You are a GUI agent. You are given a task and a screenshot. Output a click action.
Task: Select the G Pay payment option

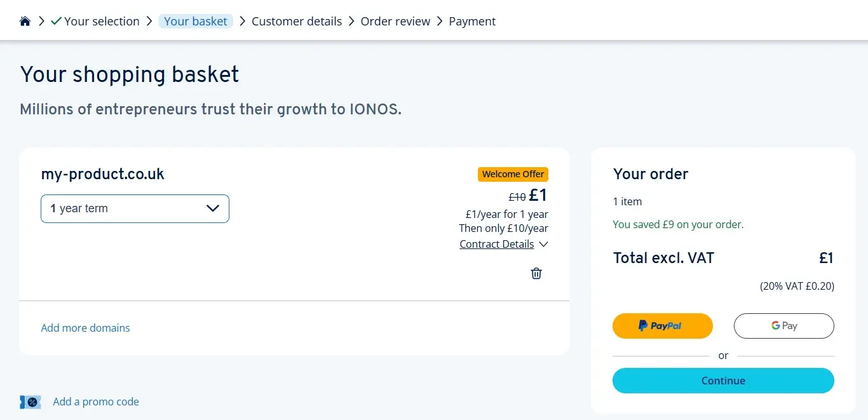[783, 325]
